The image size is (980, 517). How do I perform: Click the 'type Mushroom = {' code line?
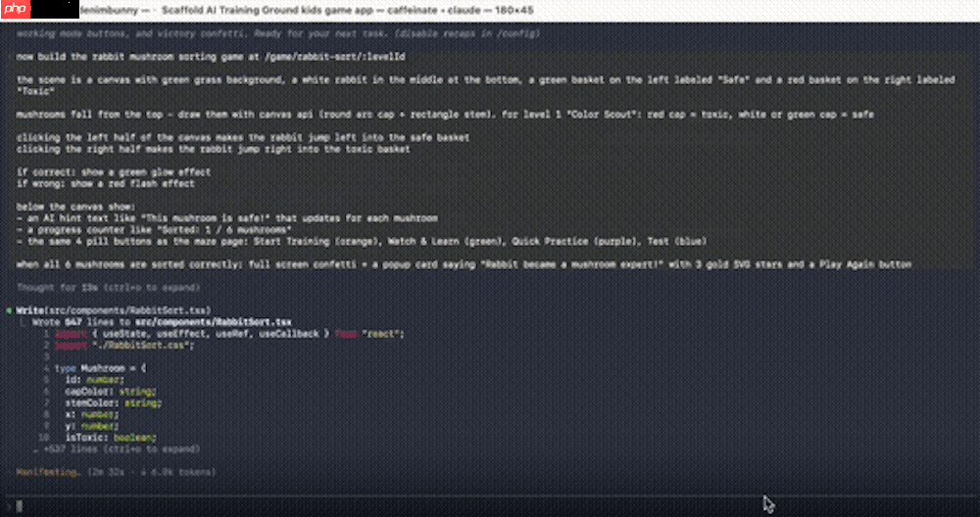[100, 368]
